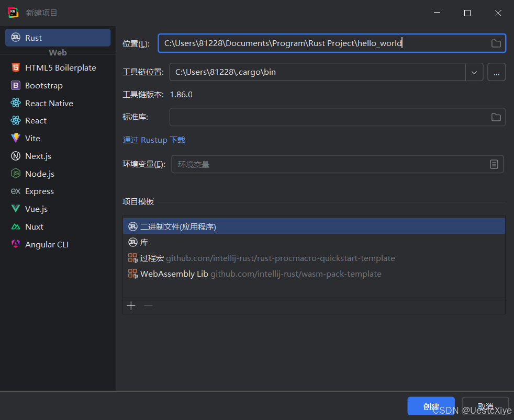Image resolution: width=514 pixels, height=420 pixels.
Task: Click the Bootstrap B icon
Action: pos(16,85)
